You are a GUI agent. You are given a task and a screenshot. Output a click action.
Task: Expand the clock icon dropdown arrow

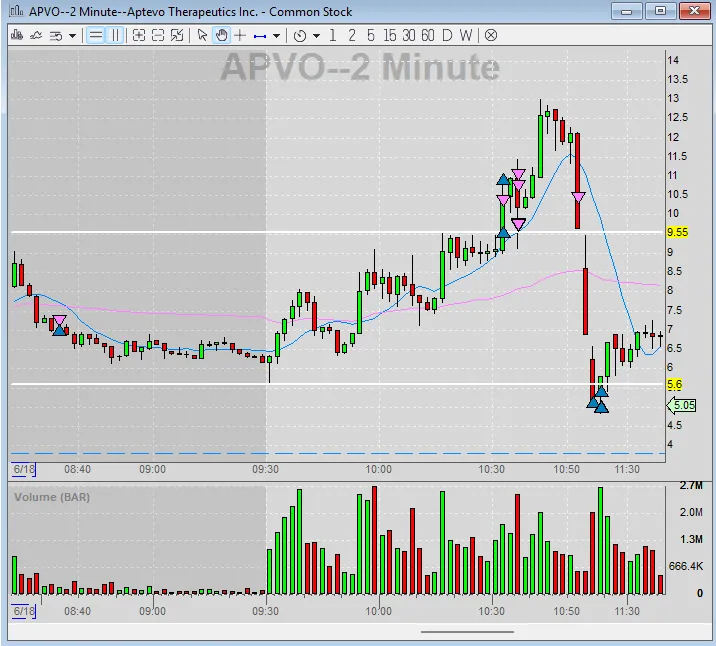(x=316, y=36)
